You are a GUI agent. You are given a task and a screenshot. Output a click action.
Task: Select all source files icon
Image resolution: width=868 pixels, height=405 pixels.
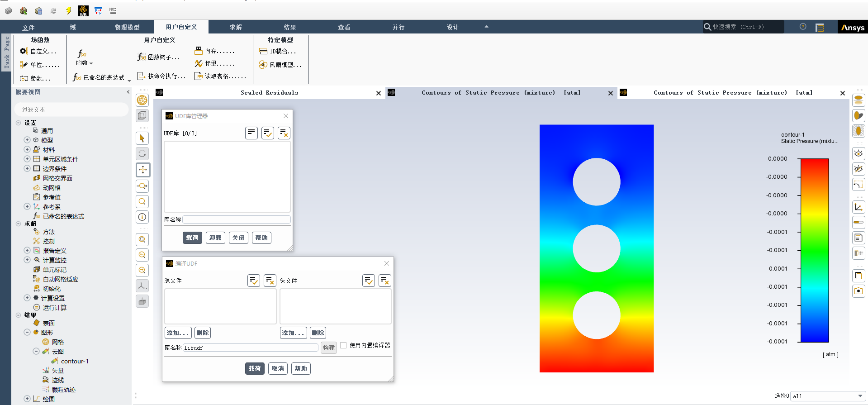[x=254, y=281]
